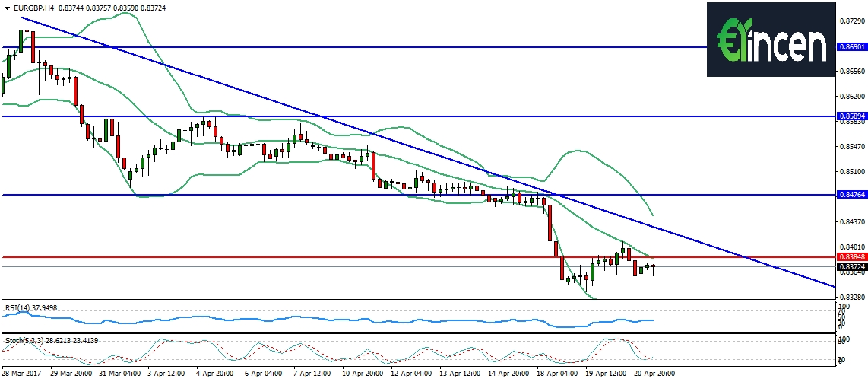868x382 pixels.
Task: Click the 19 Apr 12:00 time label
Action: 605,374
